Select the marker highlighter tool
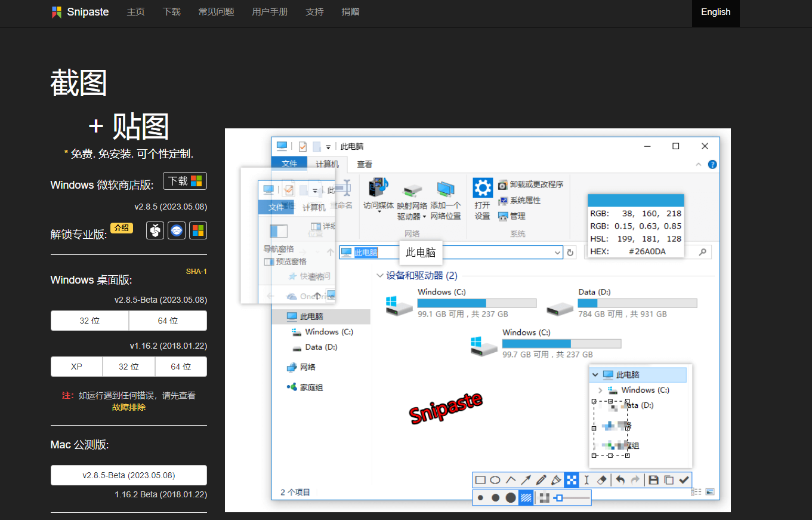 pos(556,480)
